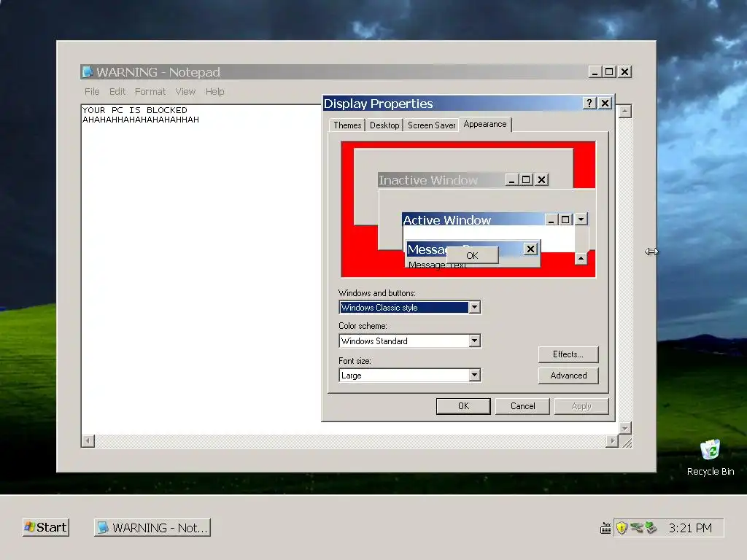Switch to the Desktop tab
The image size is (747, 560).
point(384,125)
